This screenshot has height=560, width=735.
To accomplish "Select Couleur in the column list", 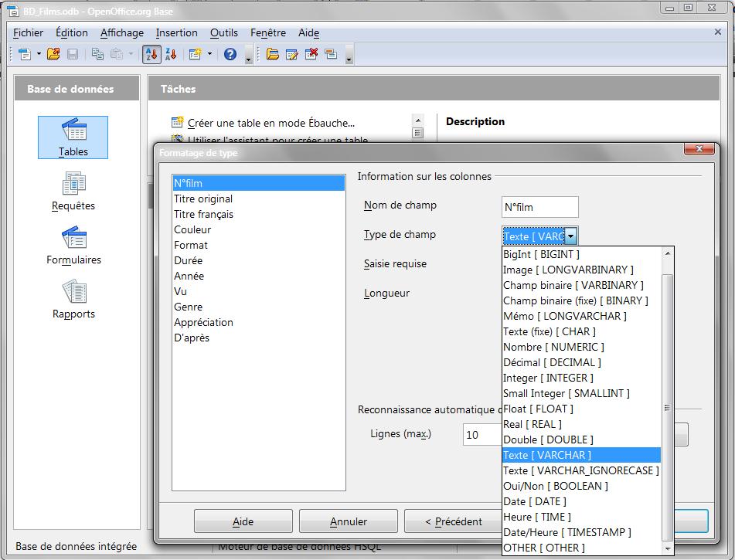I will (258, 229).
